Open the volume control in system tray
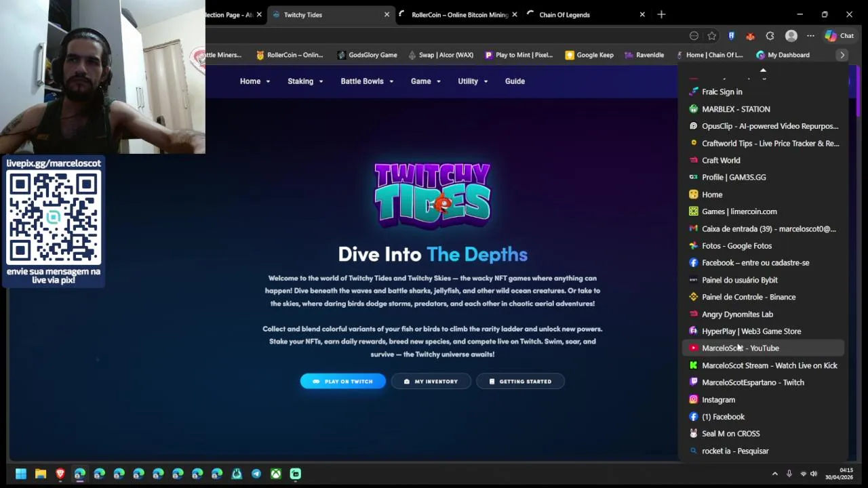This screenshot has height=488, width=868. [x=814, y=474]
